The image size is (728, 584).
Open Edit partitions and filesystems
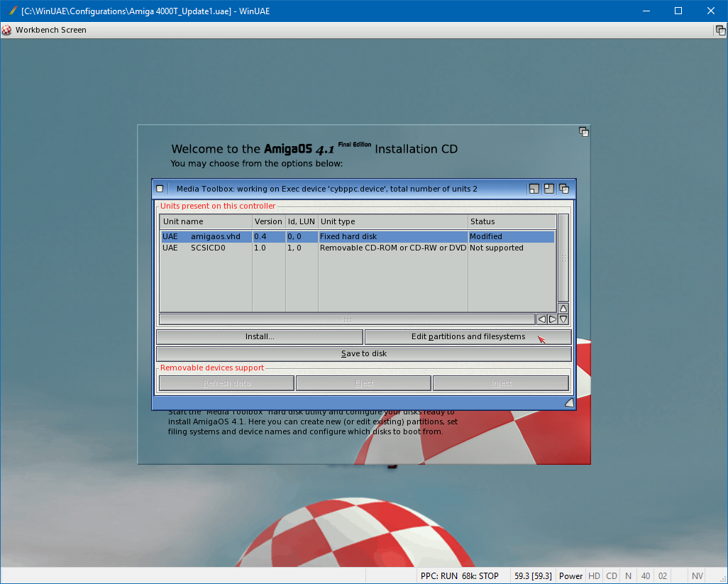pos(468,337)
